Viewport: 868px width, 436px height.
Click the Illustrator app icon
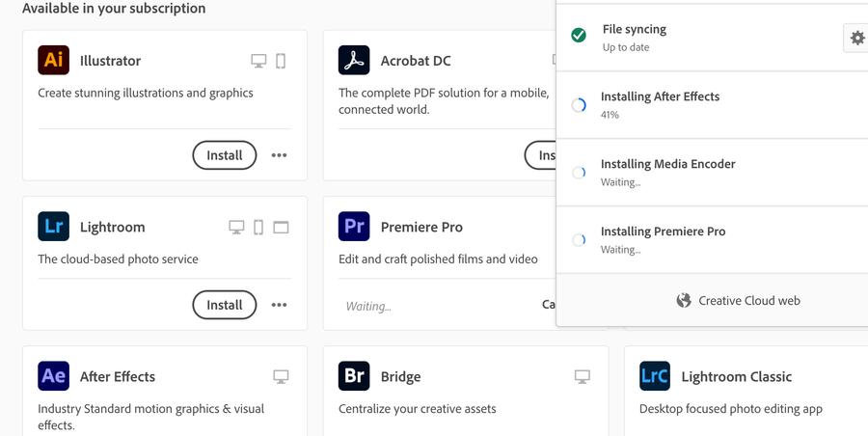click(x=54, y=61)
